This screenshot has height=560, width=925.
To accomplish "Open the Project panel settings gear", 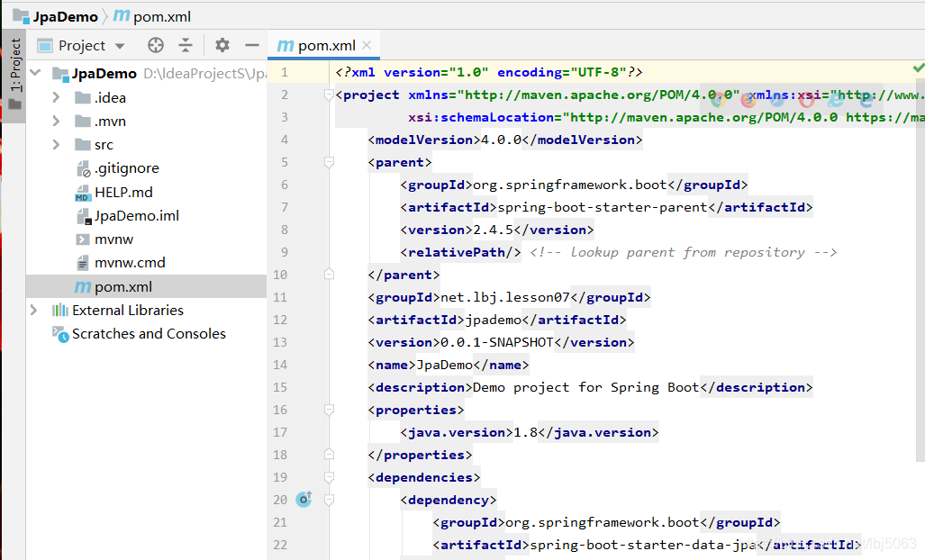I will 222,45.
